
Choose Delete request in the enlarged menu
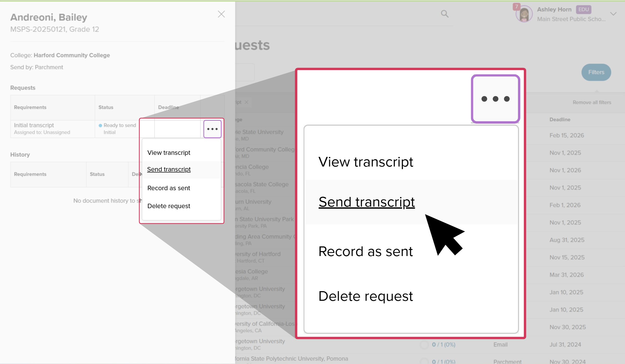(365, 296)
